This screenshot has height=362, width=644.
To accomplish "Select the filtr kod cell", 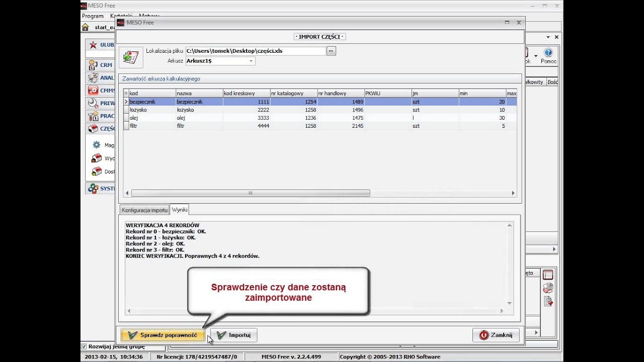I will [x=152, y=126].
